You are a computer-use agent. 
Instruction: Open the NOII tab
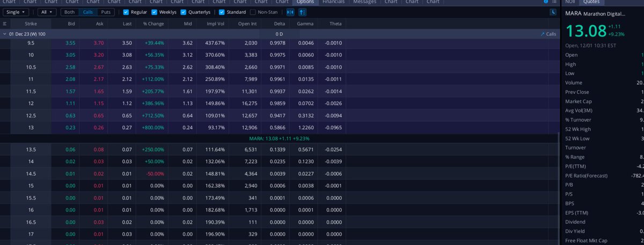click(x=570, y=2)
